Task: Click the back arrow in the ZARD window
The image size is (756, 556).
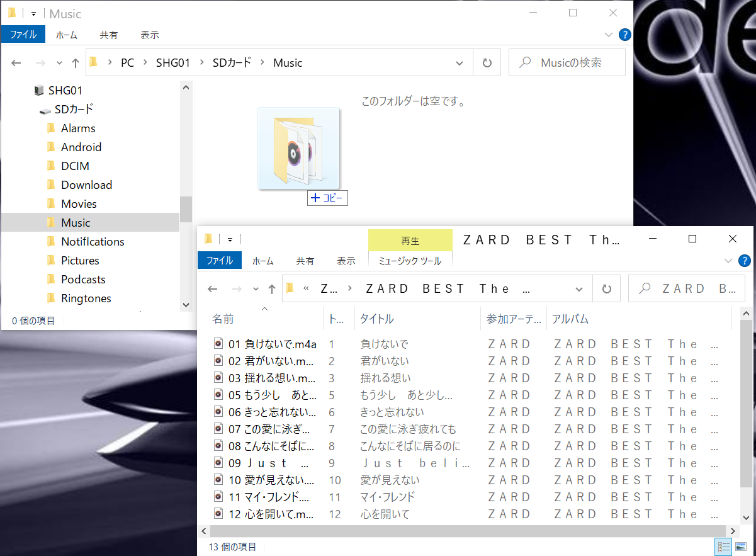Action: (213, 289)
